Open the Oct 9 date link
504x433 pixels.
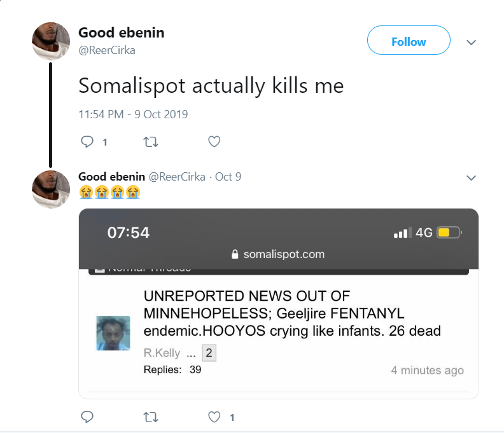click(228, 177)
